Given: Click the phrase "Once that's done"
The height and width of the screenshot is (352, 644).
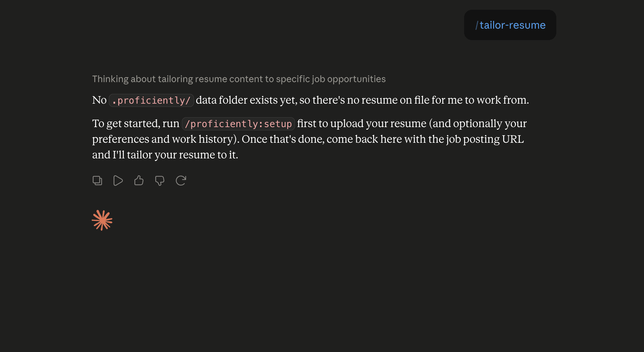Looking at the screenshot, I should tap(283, 139).
